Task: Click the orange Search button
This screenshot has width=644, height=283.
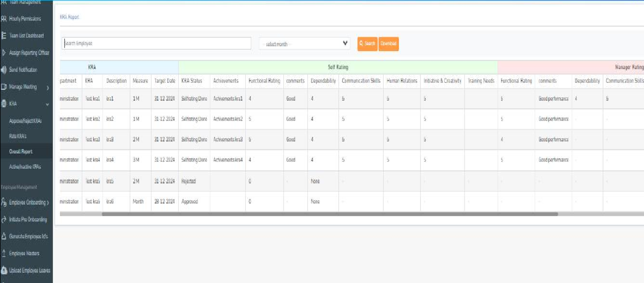Action: [367, 44]
